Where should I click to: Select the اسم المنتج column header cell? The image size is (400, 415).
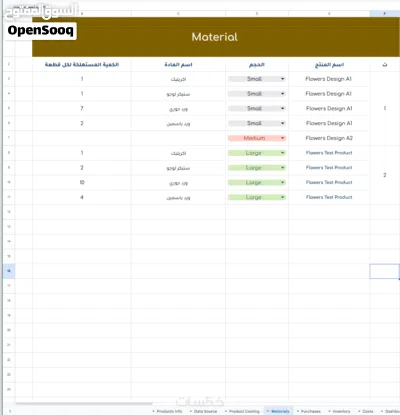point(329,64)
